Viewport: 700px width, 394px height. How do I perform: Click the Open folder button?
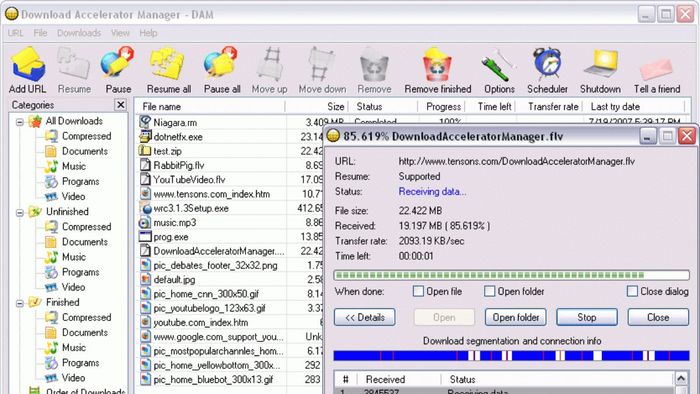point(516,317)
